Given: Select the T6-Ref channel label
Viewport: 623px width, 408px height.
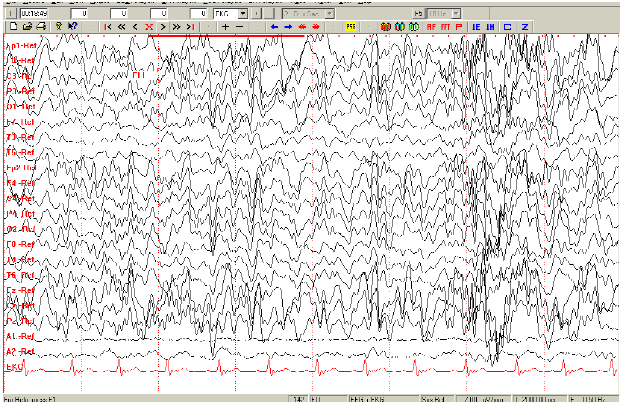Looking at the screenshot, I should (x=20, y=275).
